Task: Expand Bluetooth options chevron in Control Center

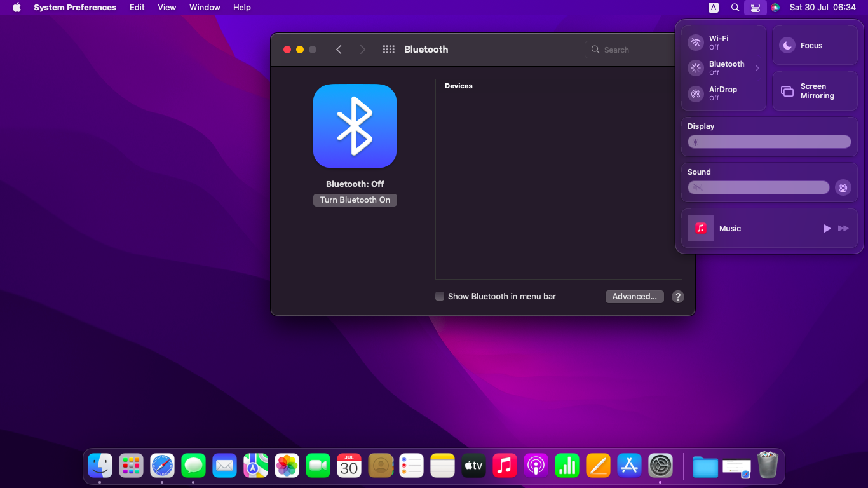Action: tap(757, 68)
